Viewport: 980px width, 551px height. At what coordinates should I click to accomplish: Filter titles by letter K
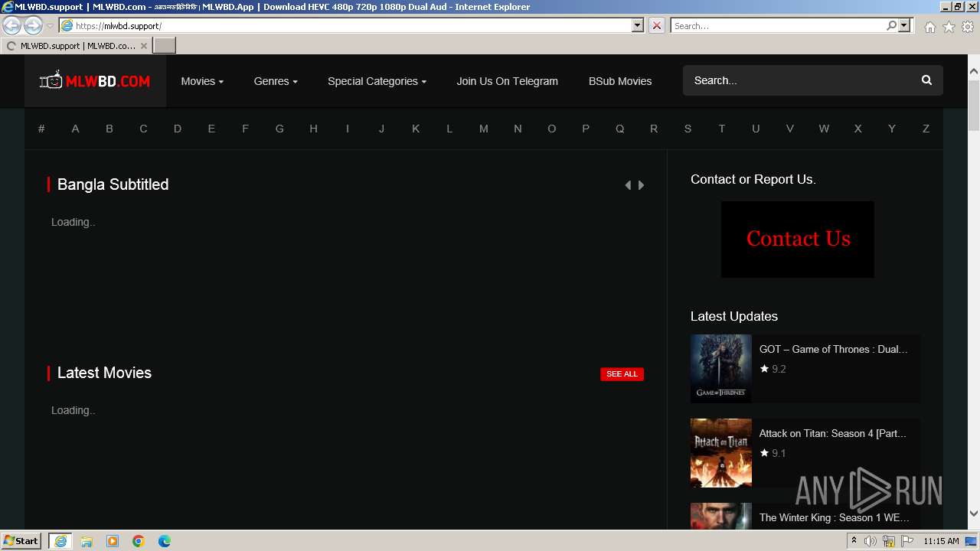(416, 129)
